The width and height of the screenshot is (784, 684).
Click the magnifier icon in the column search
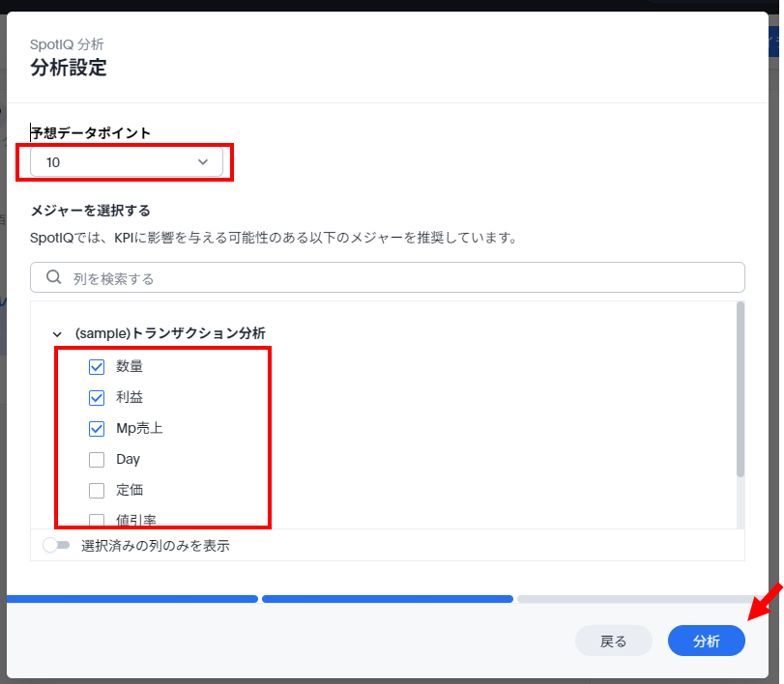[53, 278]
